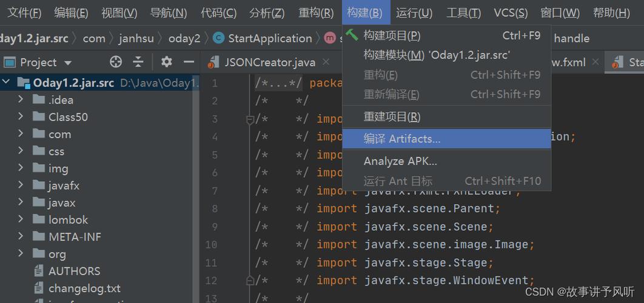
Task: Click the collapsed /*...*/ comment on line 1
Action: click(x=279, y=84)
